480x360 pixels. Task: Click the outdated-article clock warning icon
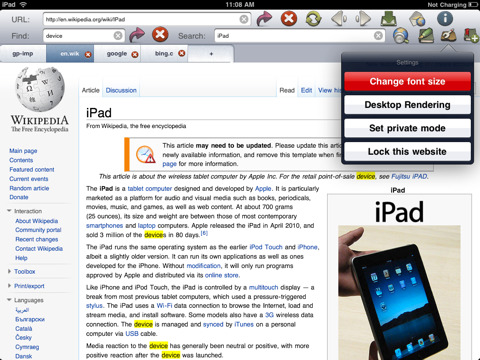tap(145, 154)
